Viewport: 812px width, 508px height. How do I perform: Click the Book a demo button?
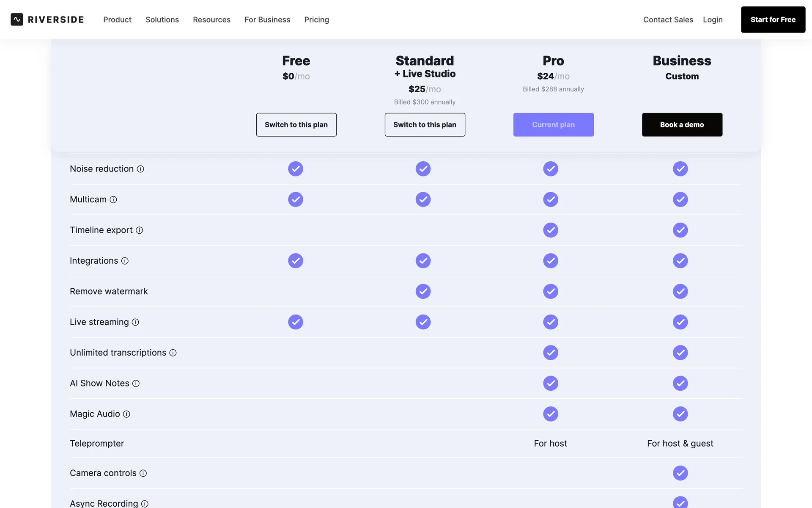(682, 124)
